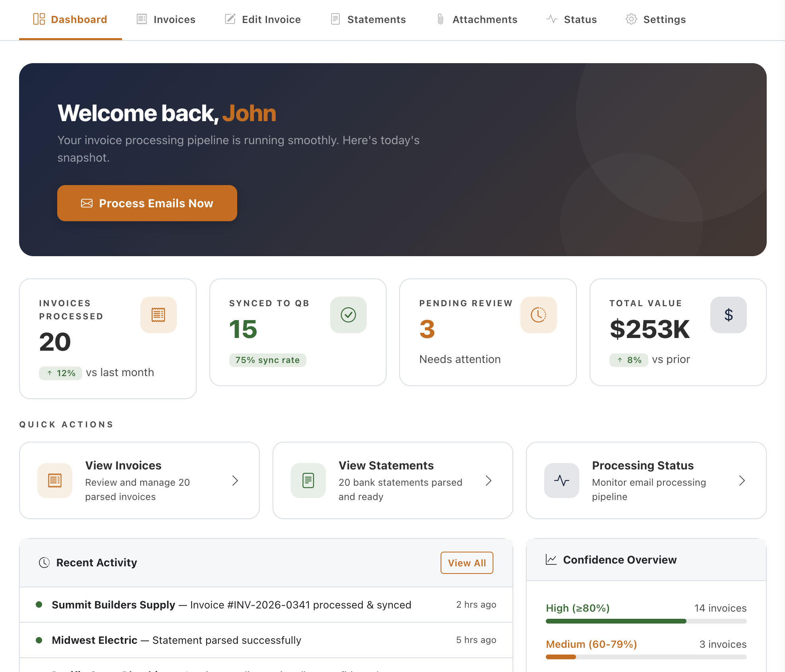Click the 'Needs attention' text
The image size is (785, 672).
460,359
